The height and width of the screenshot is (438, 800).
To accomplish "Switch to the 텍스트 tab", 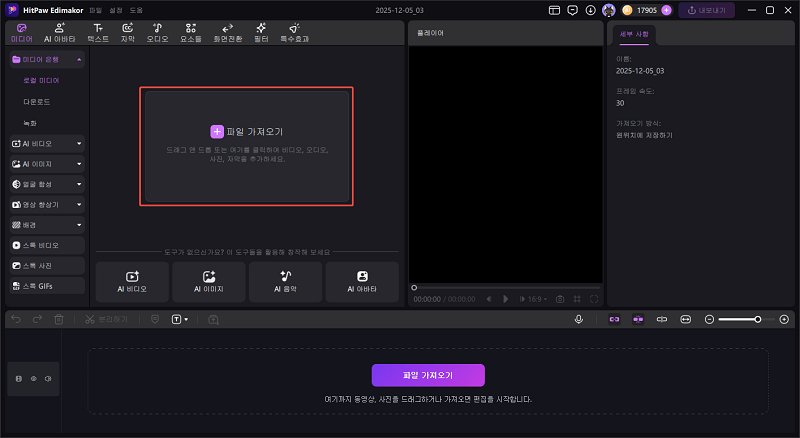I will pos(98,33).
